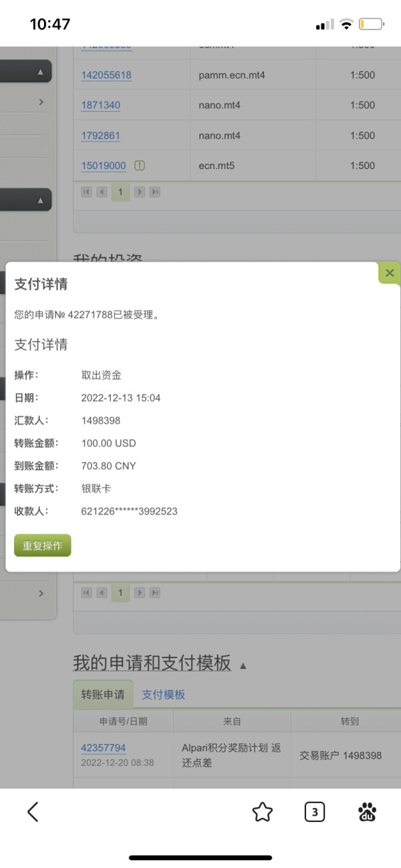
Task: Open account link 142055618
Action: pos(106,76)
